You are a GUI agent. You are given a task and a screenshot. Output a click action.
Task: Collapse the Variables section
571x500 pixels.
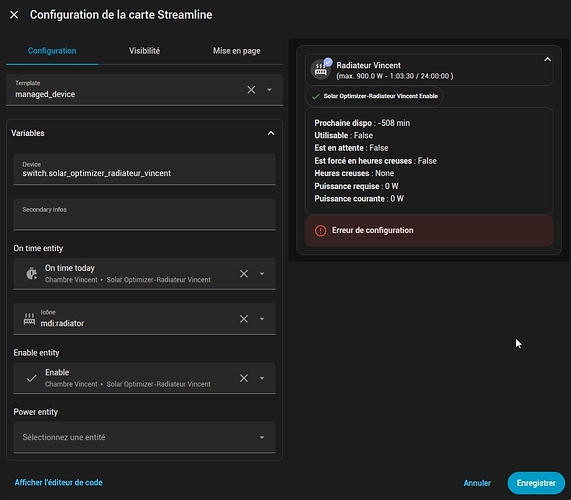click(x=271, y=133)
